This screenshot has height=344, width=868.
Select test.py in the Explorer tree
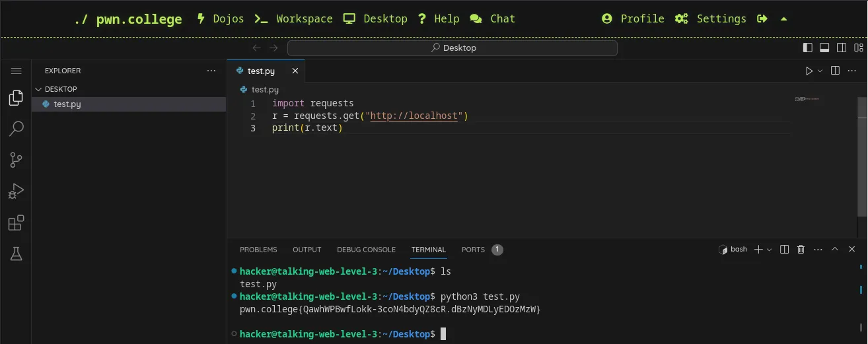[129, 104]
